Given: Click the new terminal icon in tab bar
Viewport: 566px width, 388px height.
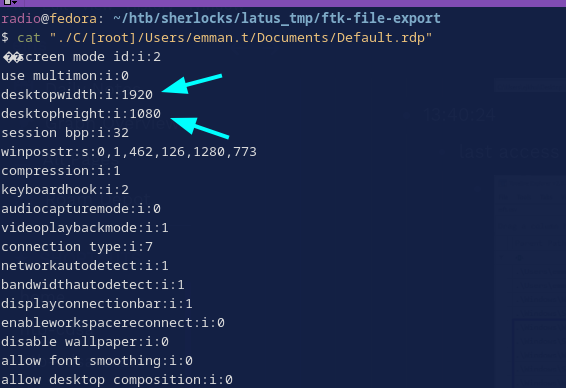Looking at the screenshot, I should tap(8, 2).
